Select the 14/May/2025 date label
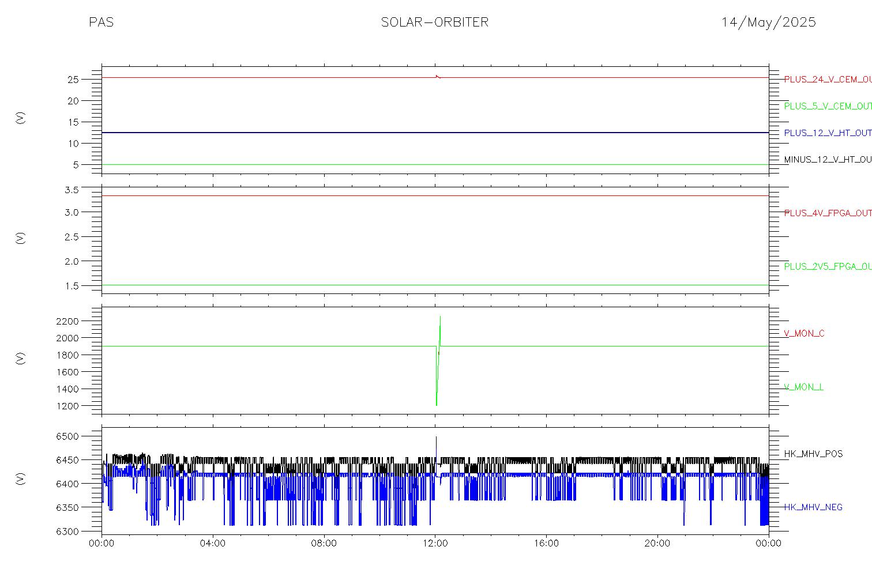The width and height of the screenshot is (872, 588). 769,22
